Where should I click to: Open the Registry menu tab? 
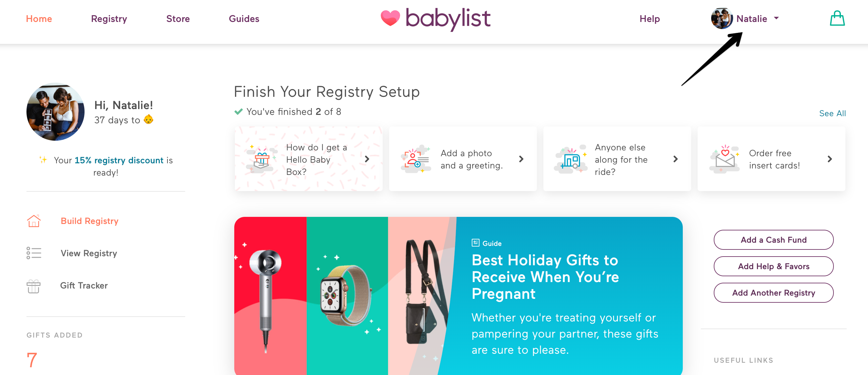coord(109,18)
